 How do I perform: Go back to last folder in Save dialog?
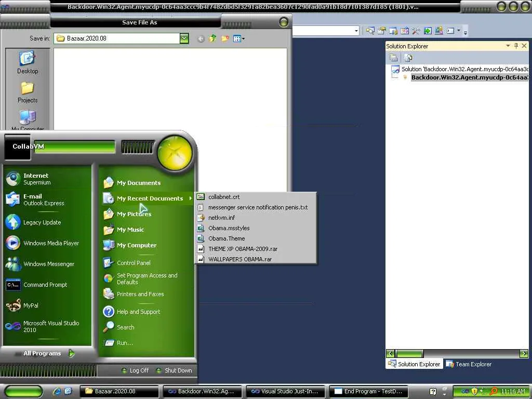pos(201,38)
